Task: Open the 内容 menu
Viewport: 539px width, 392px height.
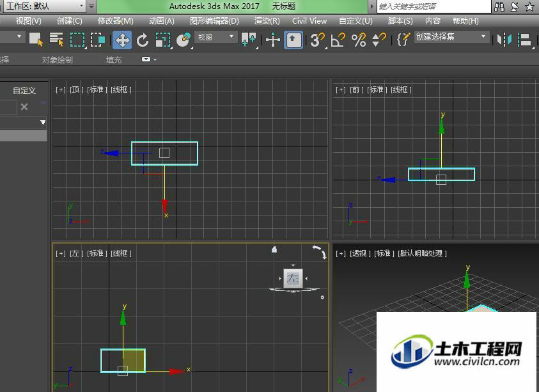Action: tap(433, 21)
